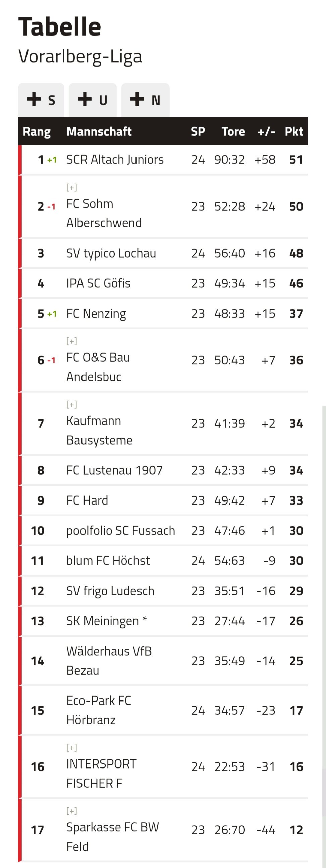
Task: Open FC Hard team page
Action: (x=87, y=500)
